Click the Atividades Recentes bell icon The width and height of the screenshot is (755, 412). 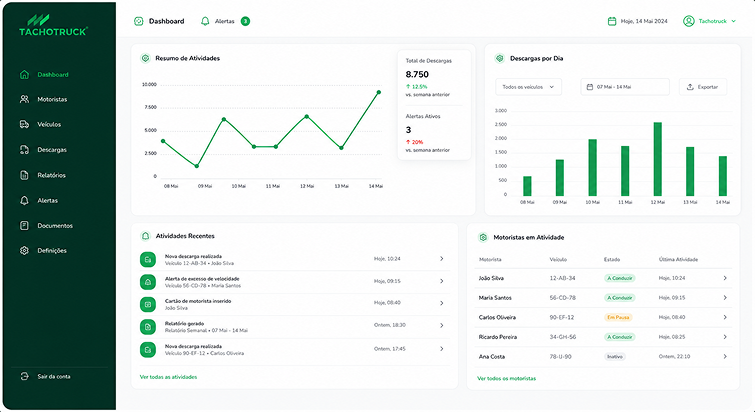pos(145,236)
